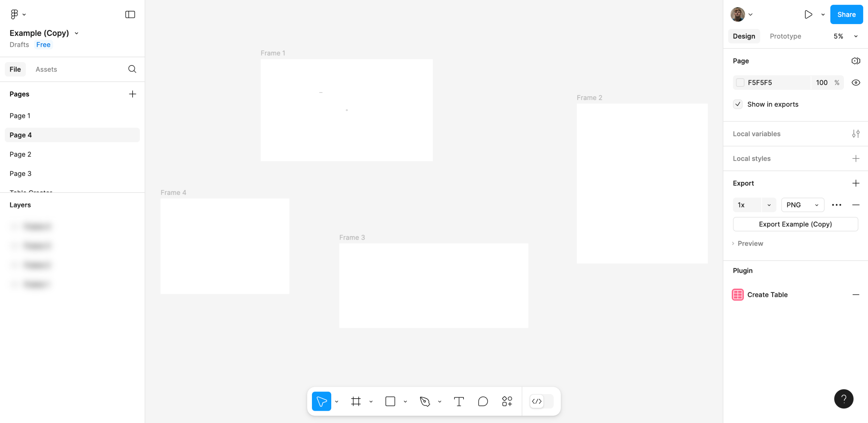This screenshot has height=423, width=868.
Task: Toggle Dev Mode switch in toolbar
Action: 541,401
